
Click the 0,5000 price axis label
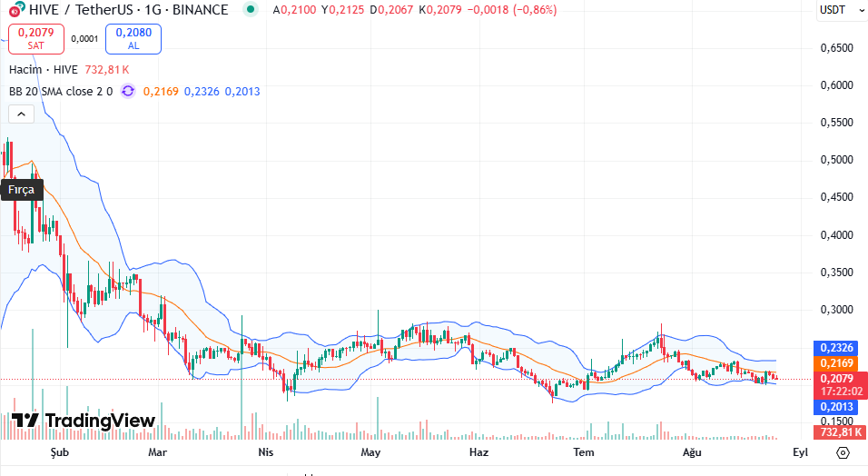837,160
